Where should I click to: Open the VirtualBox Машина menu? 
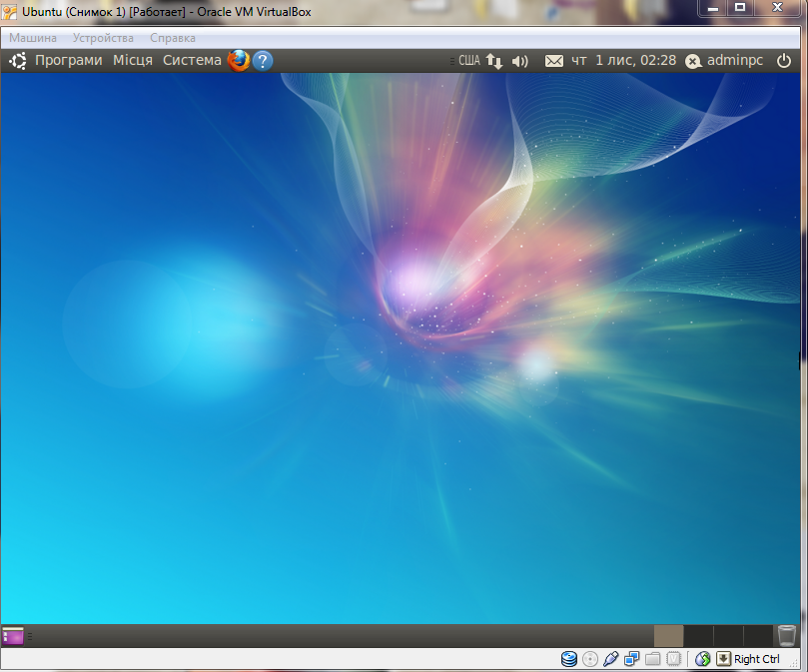[33, 38]
